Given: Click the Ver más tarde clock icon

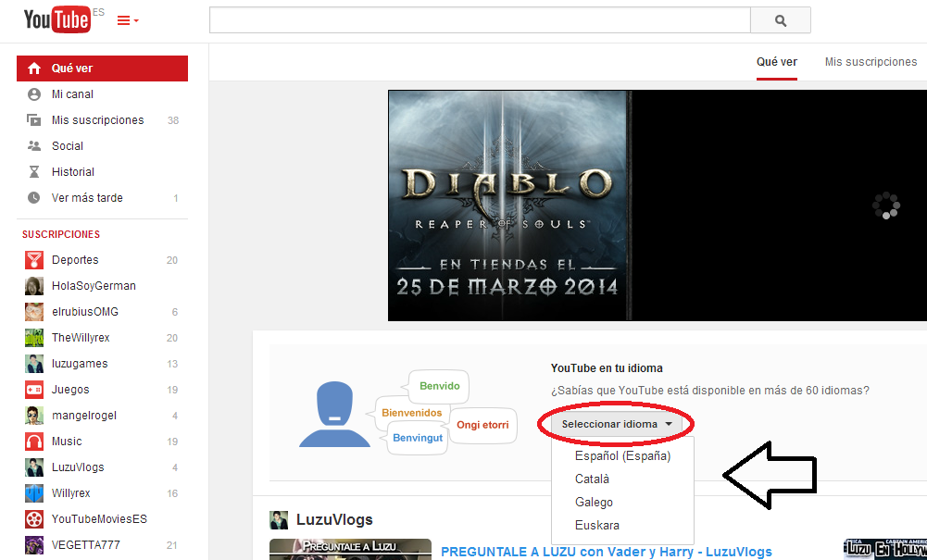Looking at the screenshot, I should 34,198.
